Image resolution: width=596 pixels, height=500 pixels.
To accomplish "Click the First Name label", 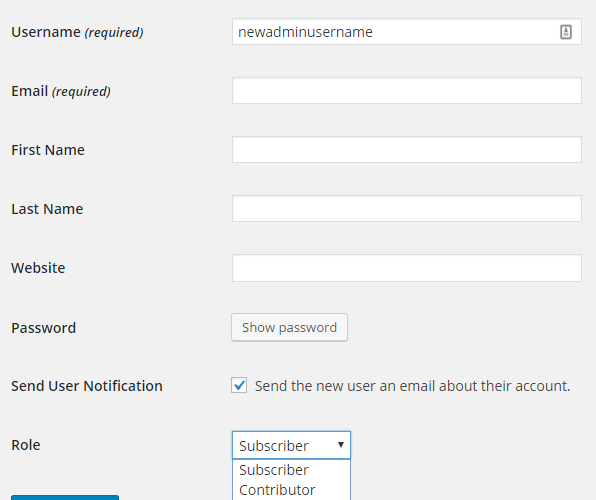I will [x=48, y=150].
